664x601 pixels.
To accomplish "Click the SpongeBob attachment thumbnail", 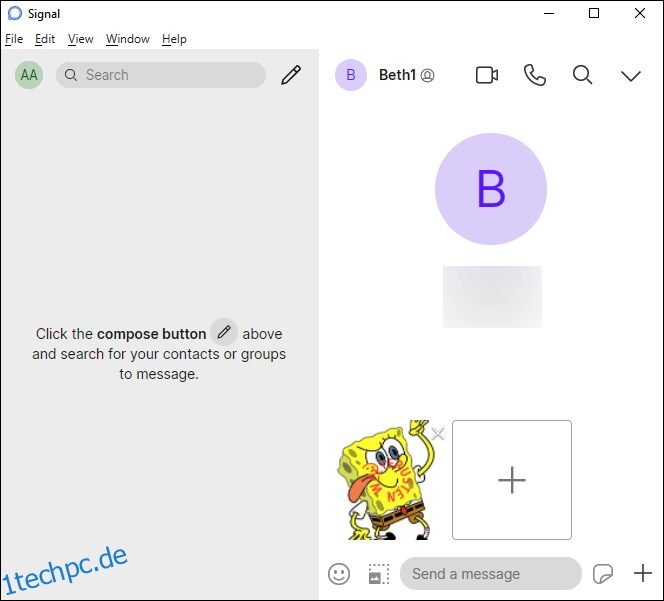I will click(385, 480).
